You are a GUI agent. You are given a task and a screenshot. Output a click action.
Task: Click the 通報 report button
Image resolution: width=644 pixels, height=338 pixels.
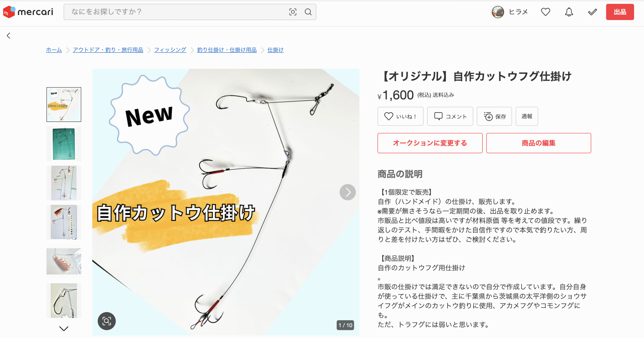tap(527, 116)
